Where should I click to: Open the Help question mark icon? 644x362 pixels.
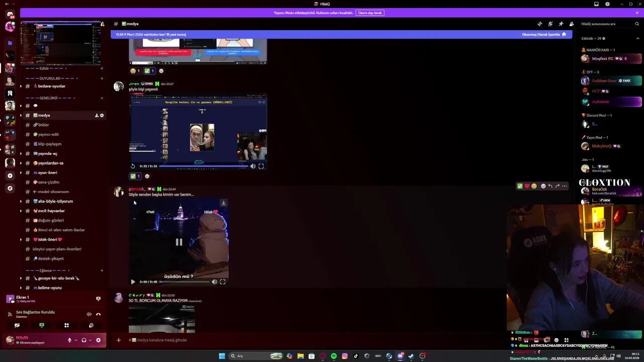(607, 4)
